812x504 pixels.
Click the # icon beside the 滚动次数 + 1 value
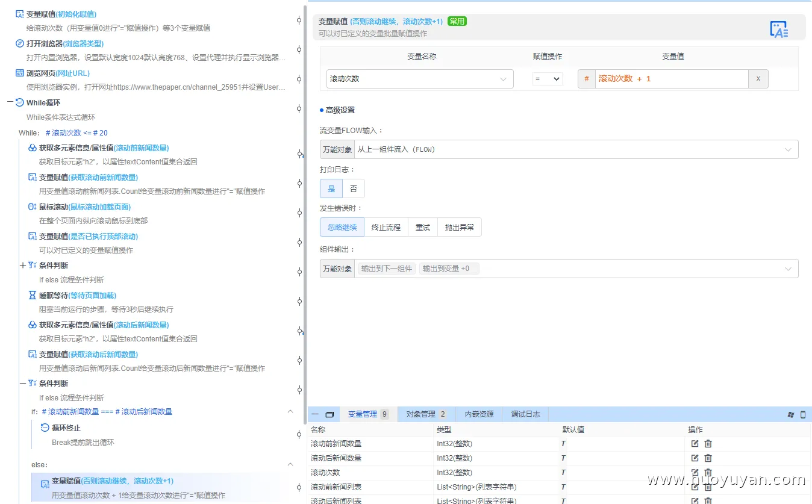(586, 78)
